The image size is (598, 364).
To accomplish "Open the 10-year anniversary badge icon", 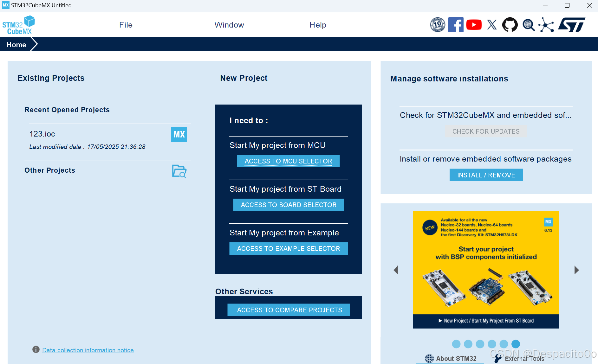I will coord(437,25).
